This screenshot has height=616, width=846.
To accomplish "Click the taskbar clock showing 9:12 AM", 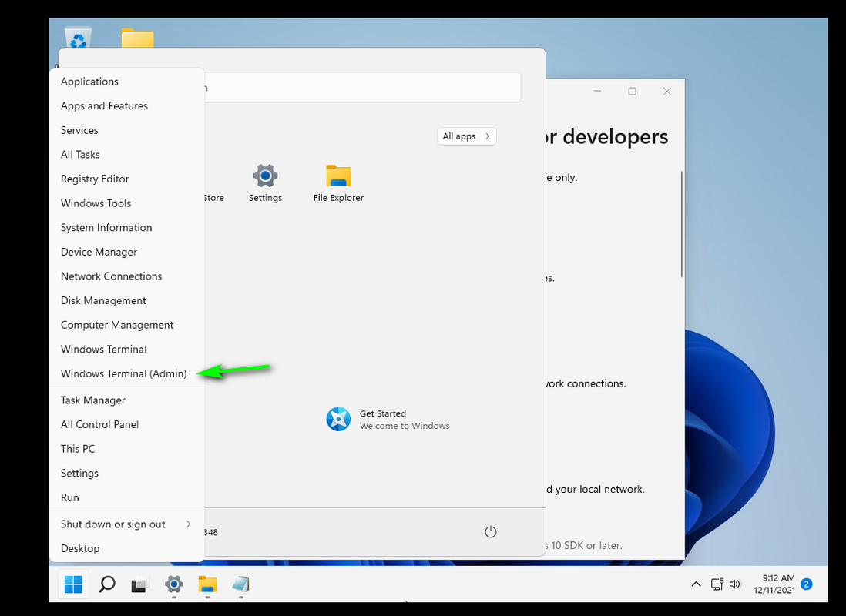I will pos(774,584).
